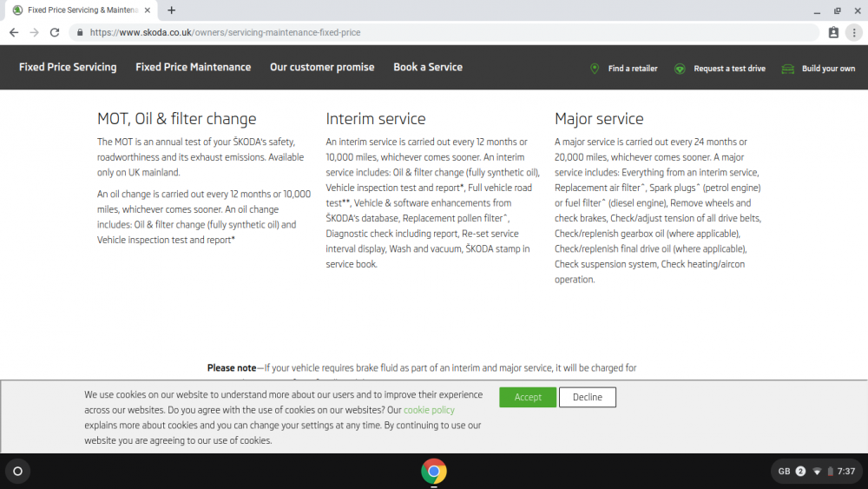Click the location pin retailer icon
The height and width of the screenshot is (489, 868).
[x=595, y=69]
